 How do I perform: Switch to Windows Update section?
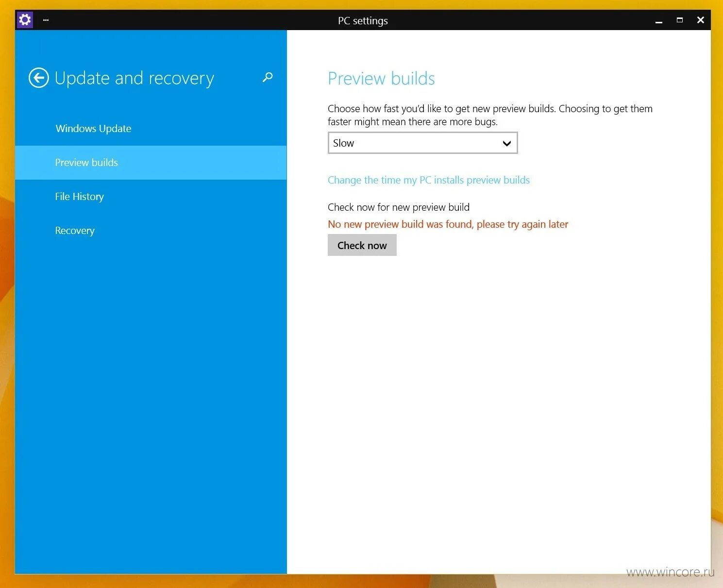pyautogui.click(x=93, y=128)
